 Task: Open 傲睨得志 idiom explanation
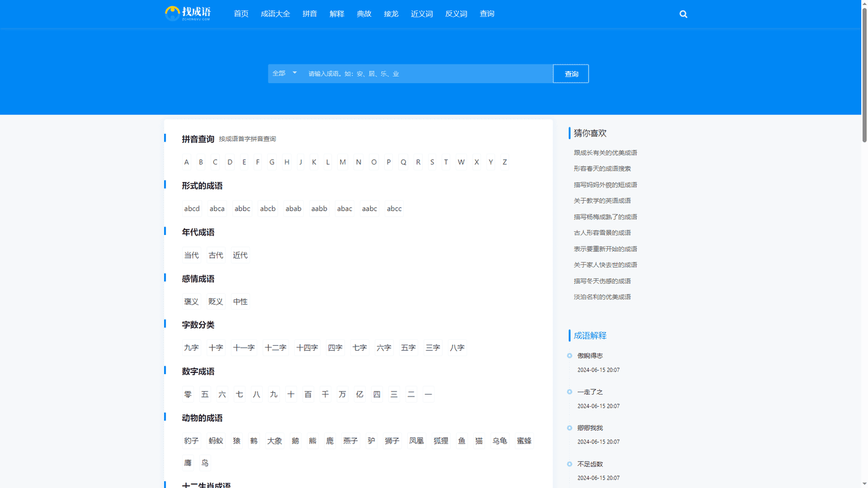click(x=590, y=356)
